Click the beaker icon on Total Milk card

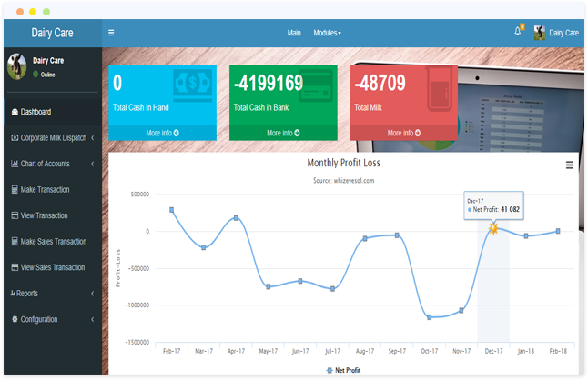[x=439, y=90]
